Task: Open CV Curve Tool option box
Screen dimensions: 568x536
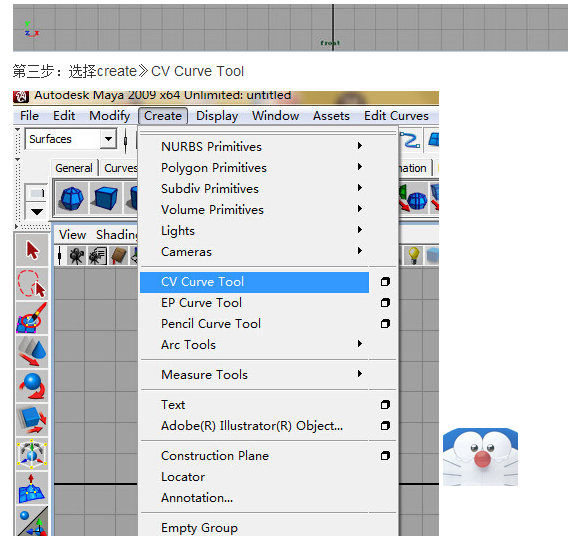Action: pyautogui.click(x=385, y=282)
